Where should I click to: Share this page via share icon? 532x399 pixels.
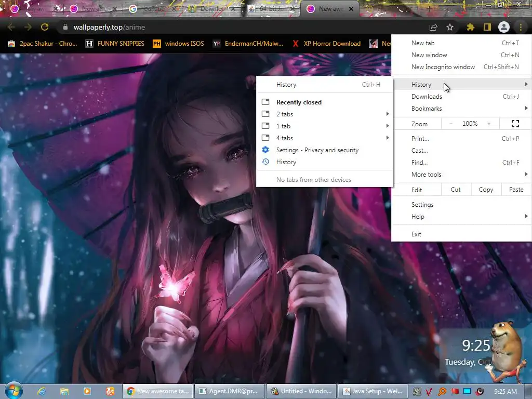[433, 27]
